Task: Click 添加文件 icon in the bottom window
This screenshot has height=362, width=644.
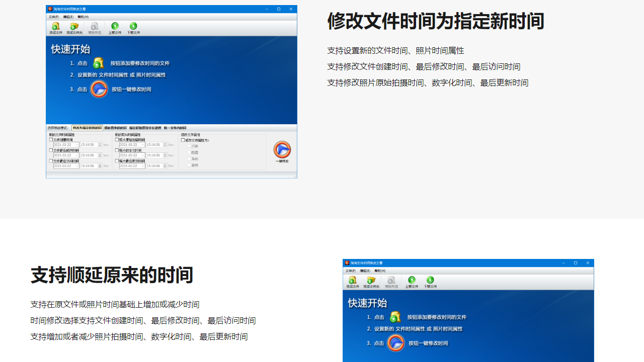Action: [353, 281]
